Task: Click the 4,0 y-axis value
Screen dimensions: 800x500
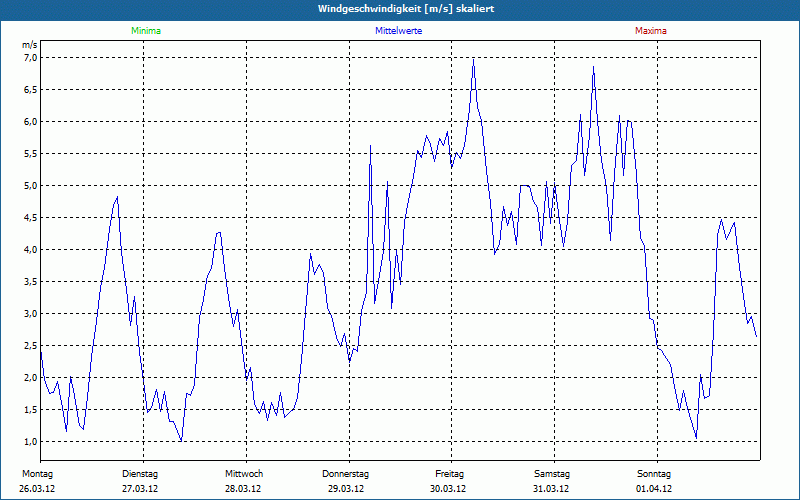Action: (x=31, y=249)
